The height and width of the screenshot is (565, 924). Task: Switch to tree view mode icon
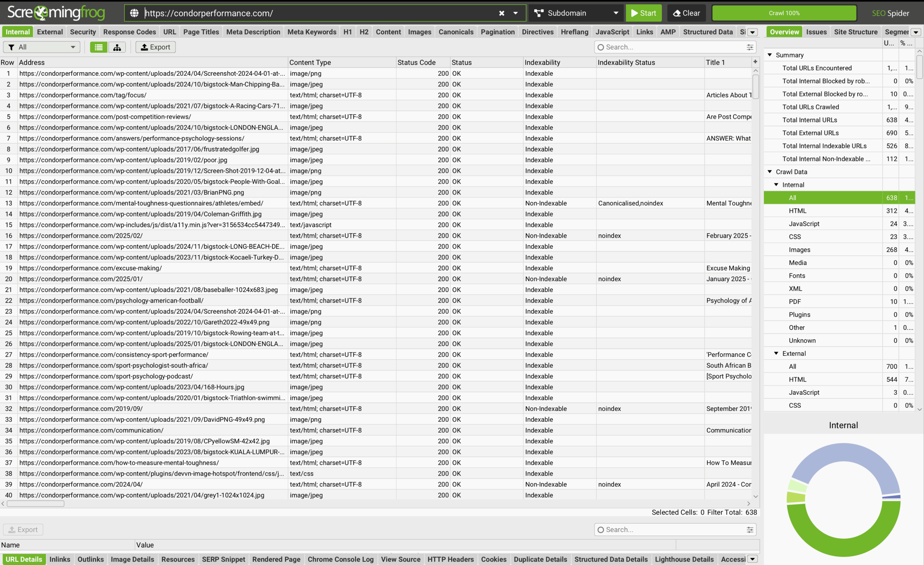pos(117,47)
